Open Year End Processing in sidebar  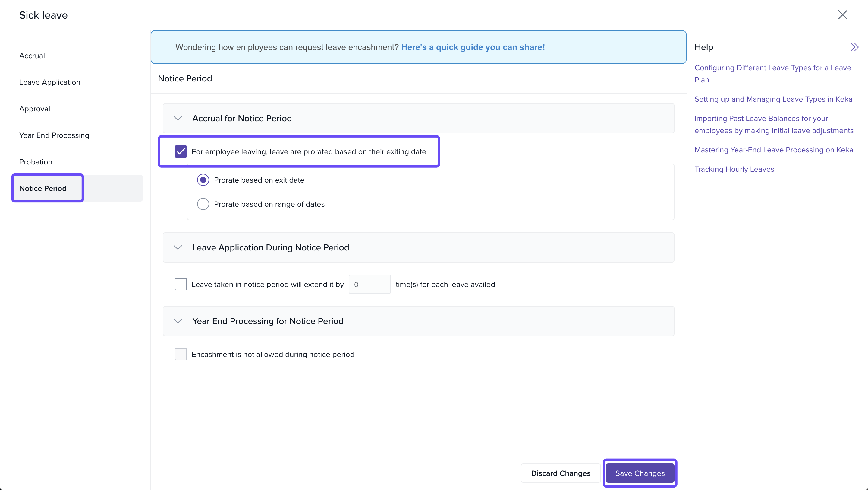point(54,135)
